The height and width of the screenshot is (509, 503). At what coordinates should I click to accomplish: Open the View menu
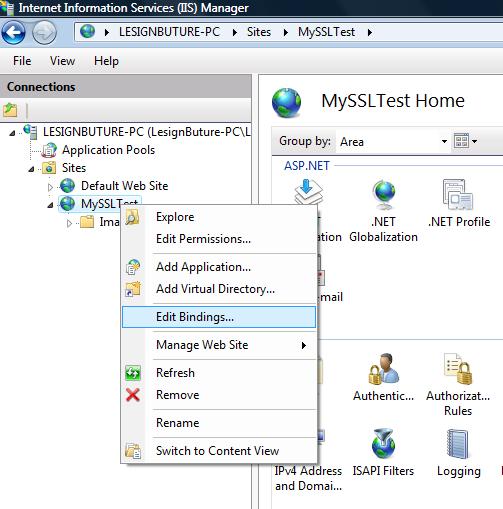click(62, 61)
